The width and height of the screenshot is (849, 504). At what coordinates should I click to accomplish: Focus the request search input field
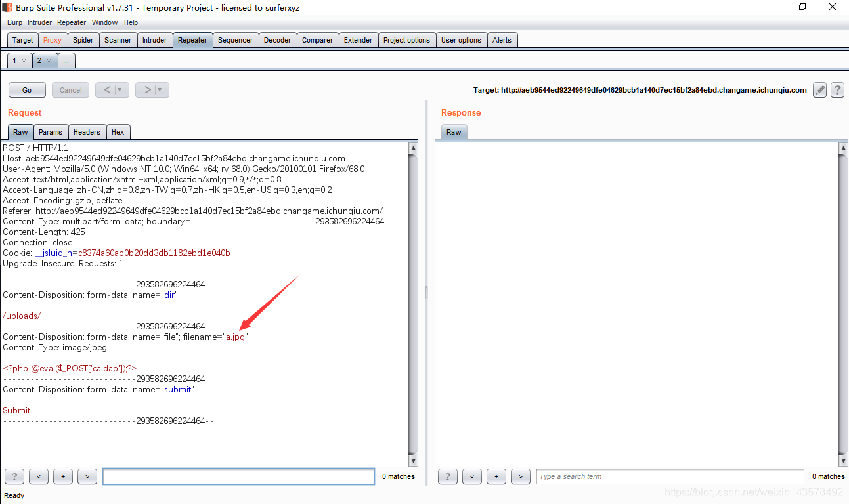coord(239,476)
